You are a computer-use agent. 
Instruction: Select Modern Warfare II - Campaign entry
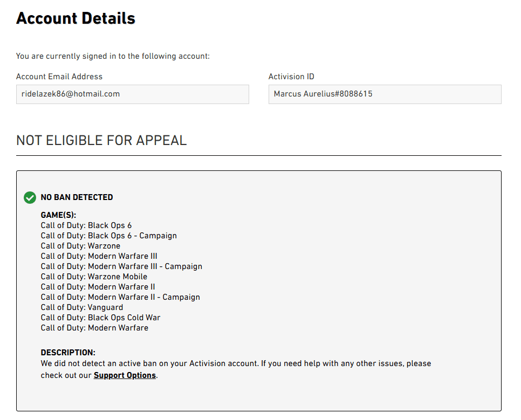120,297
